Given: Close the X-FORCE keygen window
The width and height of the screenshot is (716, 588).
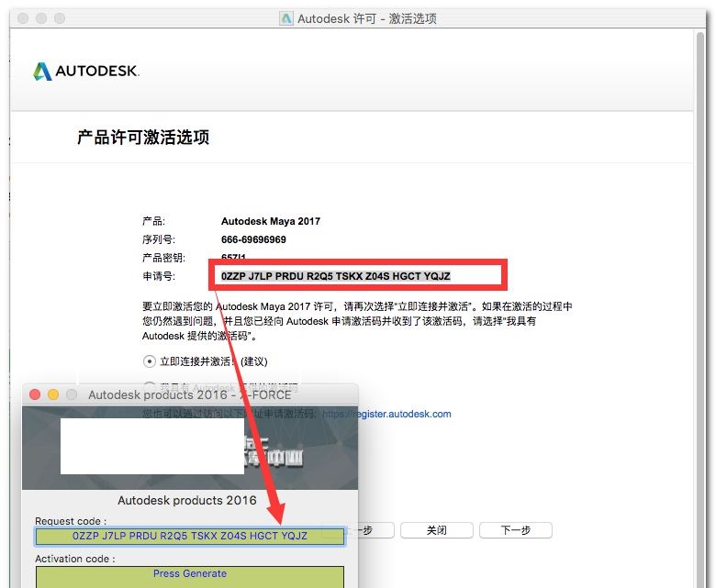Looking at the screenshot, I should (35, 394).
